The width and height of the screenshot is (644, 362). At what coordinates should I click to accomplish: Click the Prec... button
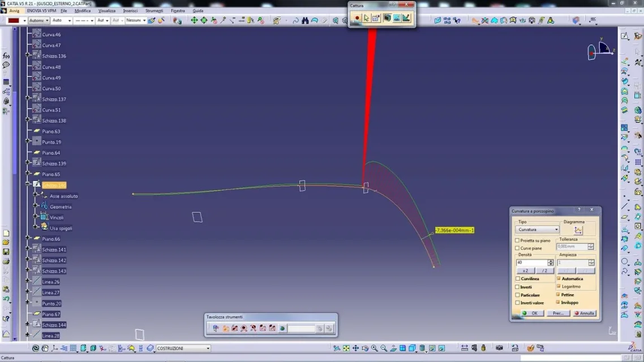coord(558,313)
